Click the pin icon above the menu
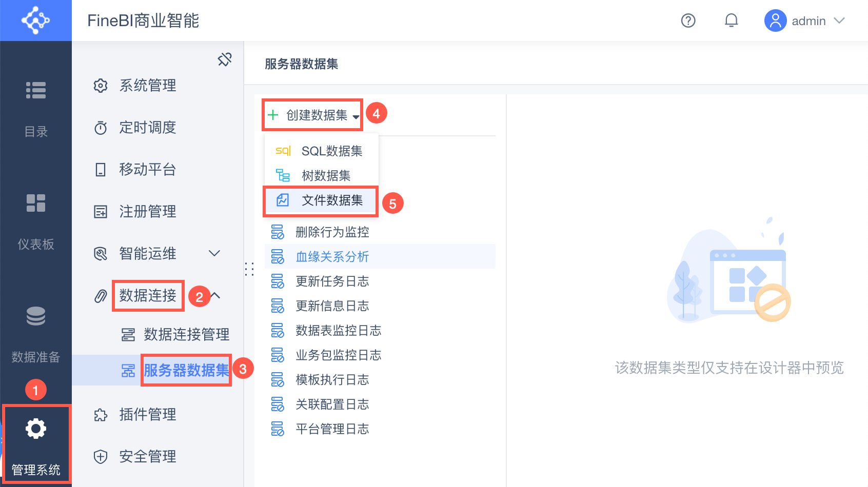868x487 pixels. click(225, 59)
